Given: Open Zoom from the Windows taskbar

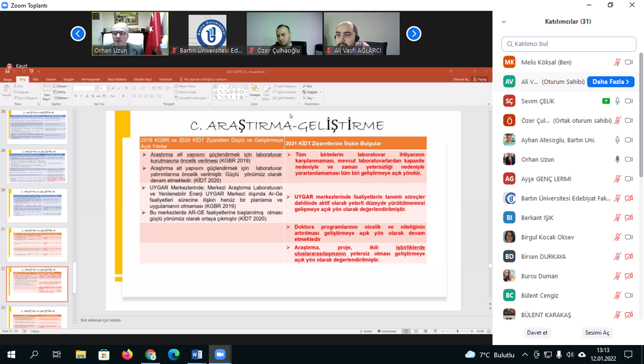Looking at the screenshot, I should point(219,355).
